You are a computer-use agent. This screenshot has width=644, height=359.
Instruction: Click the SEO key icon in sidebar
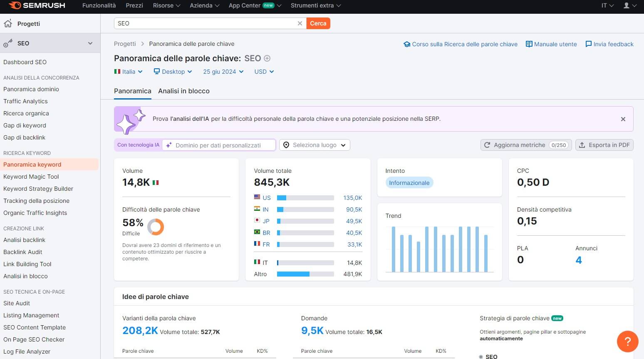pyautogui.click(x=8, y=43)
